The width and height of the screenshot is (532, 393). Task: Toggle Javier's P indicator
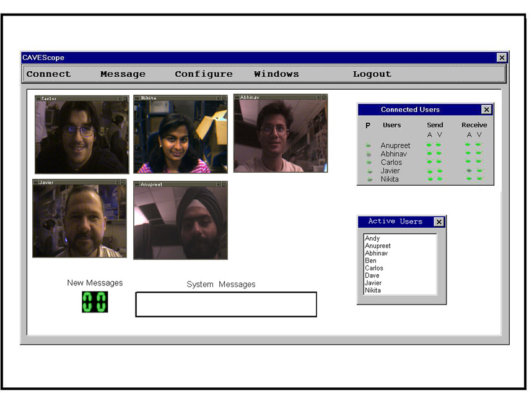tap(370, 171)
